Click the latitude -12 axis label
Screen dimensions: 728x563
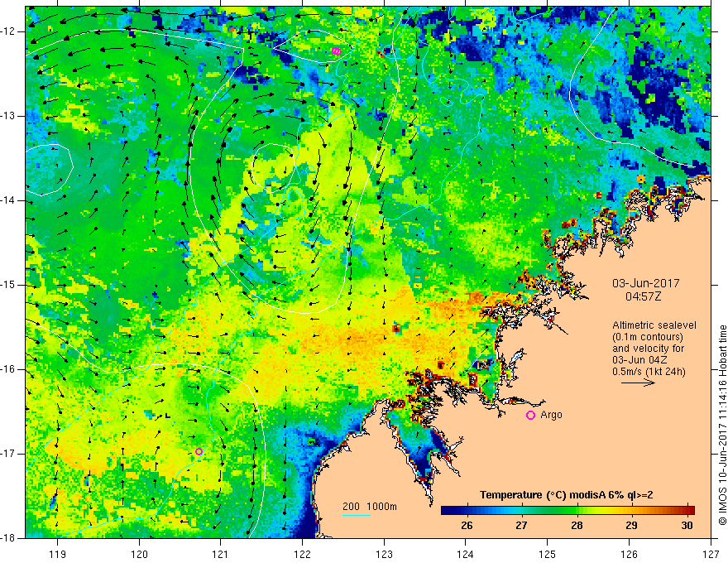tap(9, 31)
